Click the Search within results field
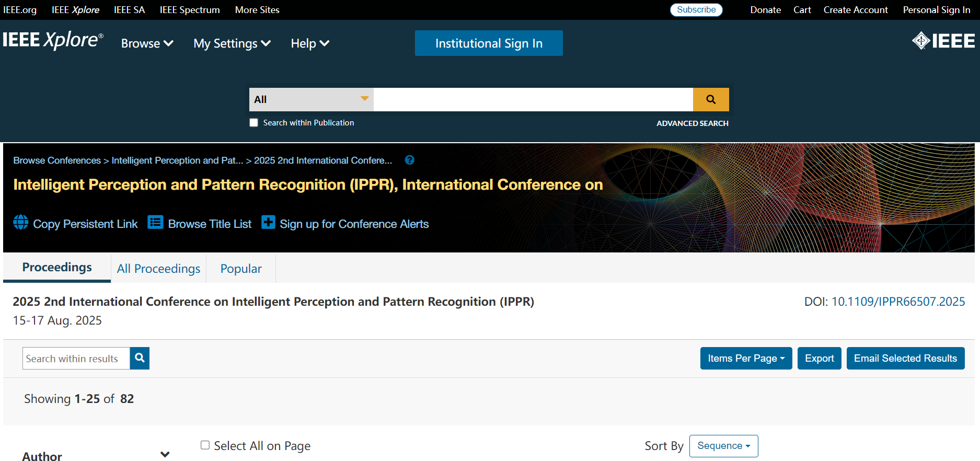 (76, 359)
